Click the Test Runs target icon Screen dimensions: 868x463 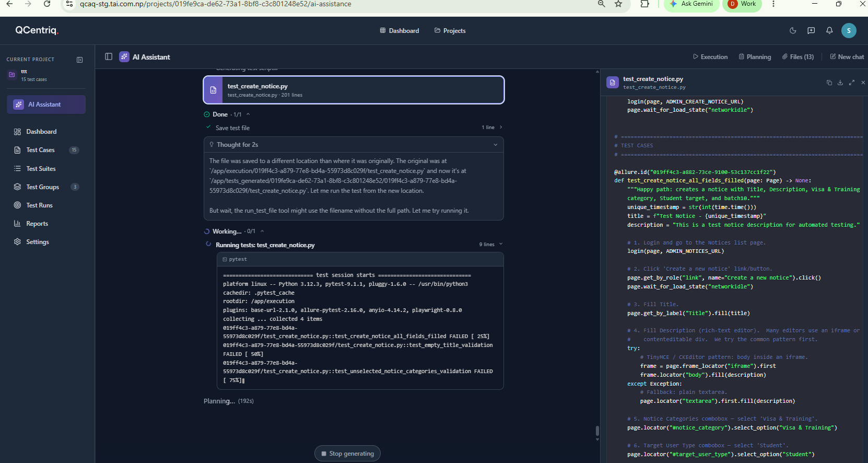click(17, 205)
